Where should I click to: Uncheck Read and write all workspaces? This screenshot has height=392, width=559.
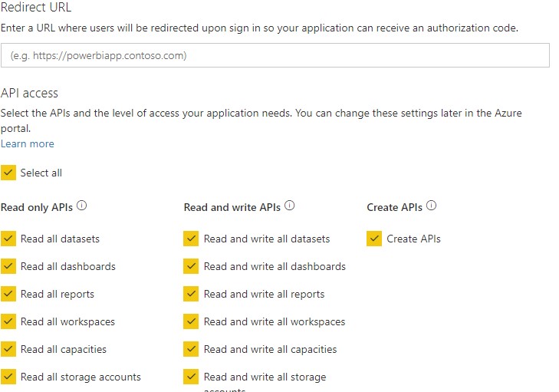pyautogui.click(x=192, y=321)
